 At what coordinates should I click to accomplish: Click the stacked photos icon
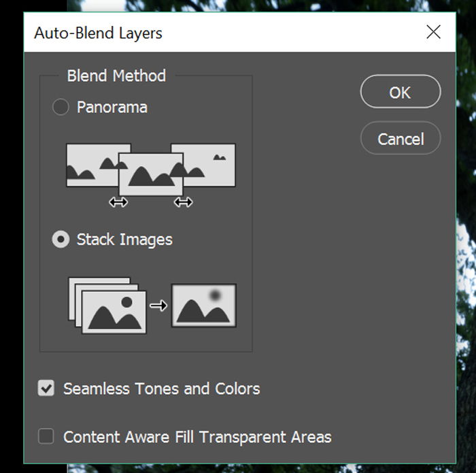click(x=107, y=306)
